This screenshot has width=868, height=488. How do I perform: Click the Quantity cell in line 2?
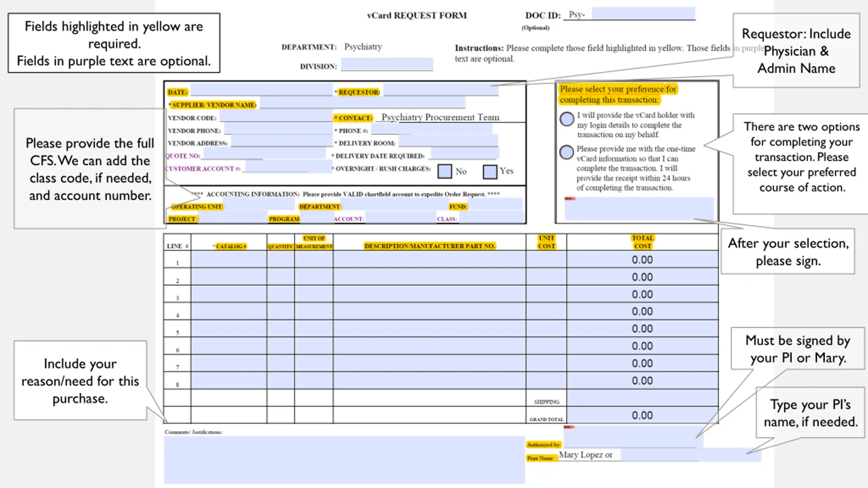coord(281,277)
